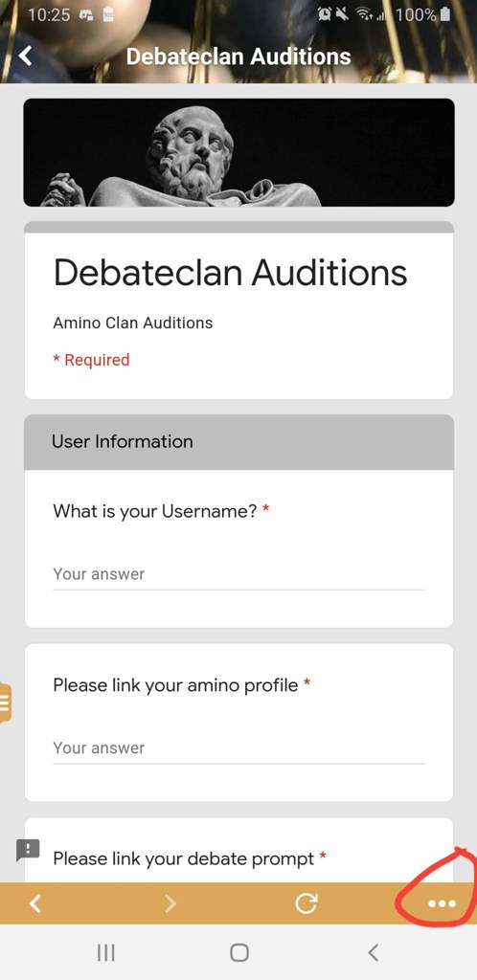
Task: Focus the Username answer field
Action: click(x=238, y=574)
